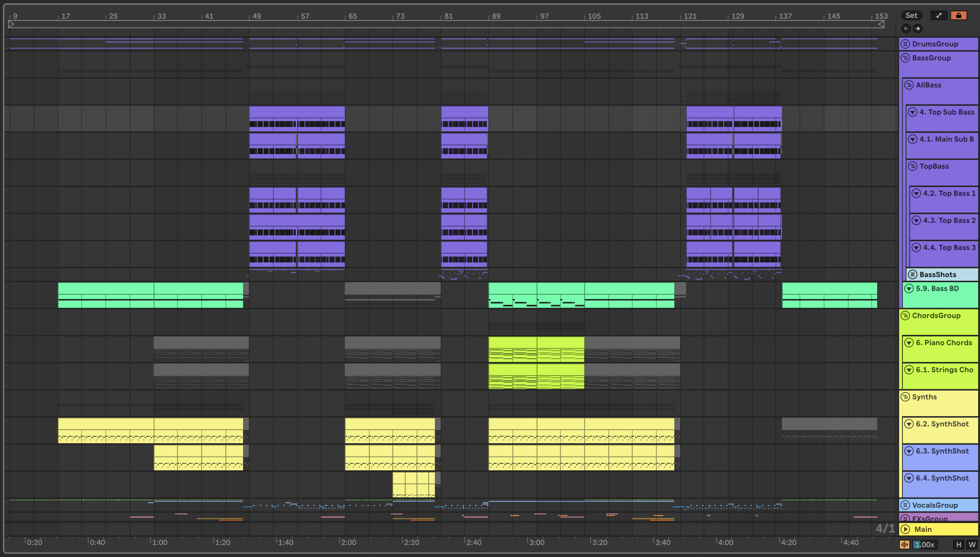Toggle the orange lock envelopes button
980x557 pixels.
click(x=958, y=15)
